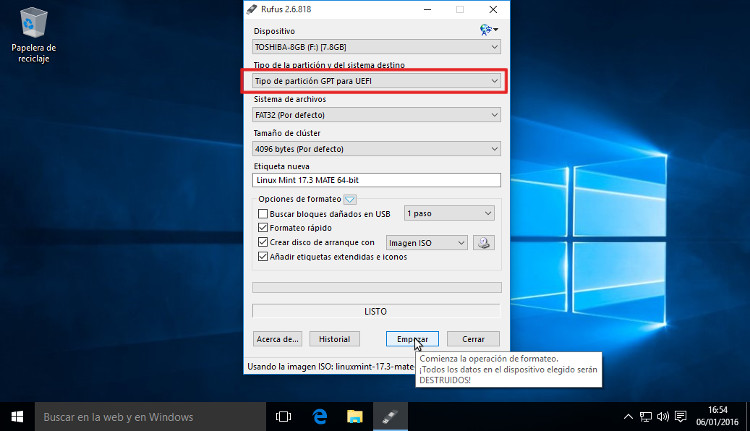Open Task View in taskbar

[x=283, y=417]
